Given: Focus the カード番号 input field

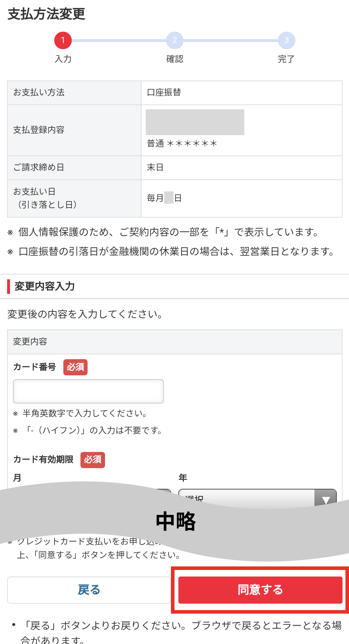Looking at the screenshot, I should [x=88, y=391].
